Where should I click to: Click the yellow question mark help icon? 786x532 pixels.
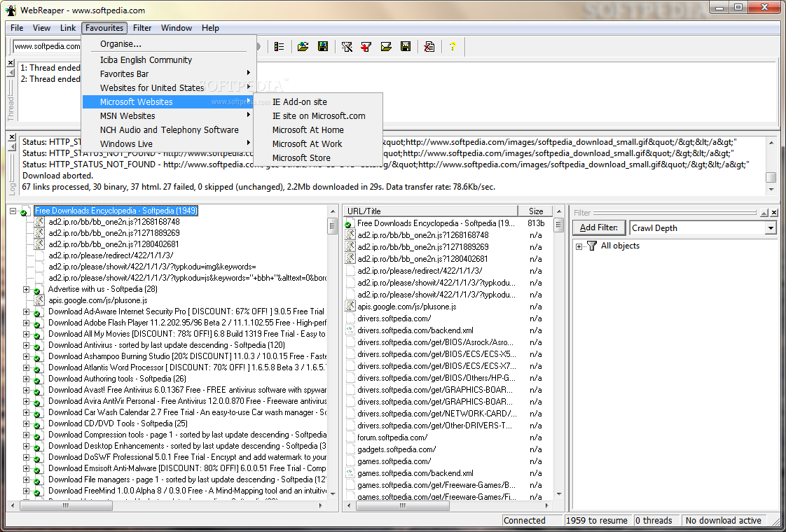[x=453, y=47]
